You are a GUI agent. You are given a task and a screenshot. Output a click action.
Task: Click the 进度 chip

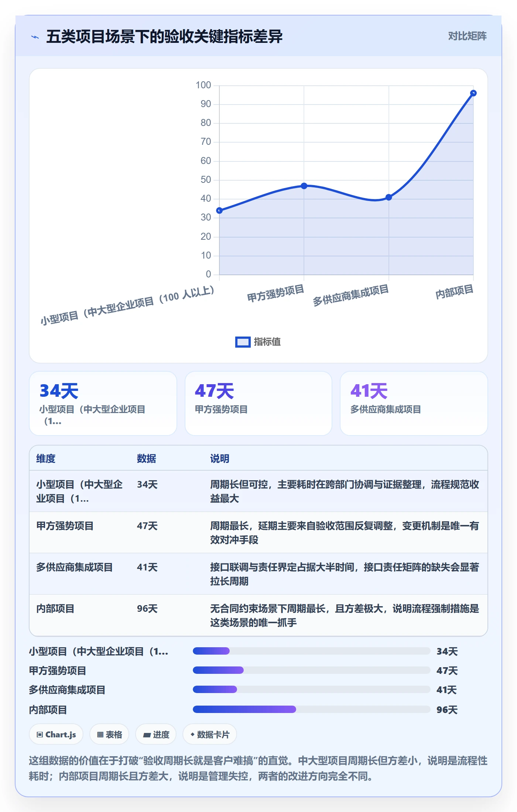(x=156, y=734)
